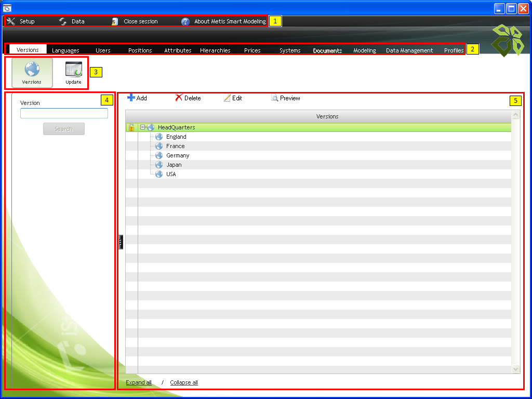Image resolution: width=532 pixels, height=399 pixels.
Task: Click the globe icon beside Japan
Action: point(159,165)
